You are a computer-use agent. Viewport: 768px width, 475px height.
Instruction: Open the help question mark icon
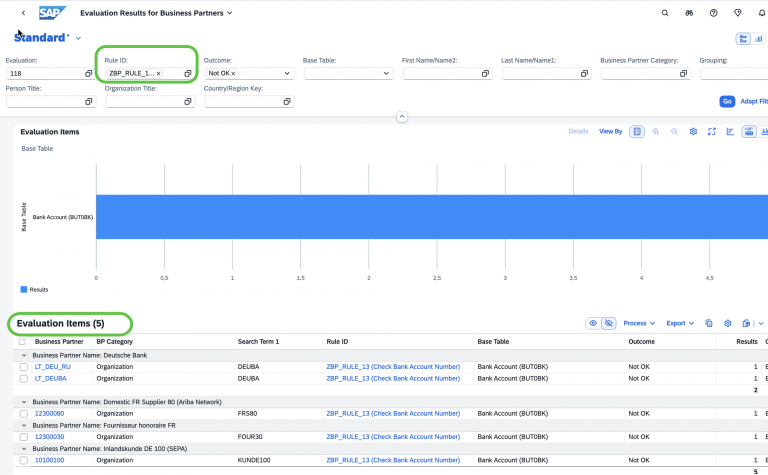(x=713, y=13)
